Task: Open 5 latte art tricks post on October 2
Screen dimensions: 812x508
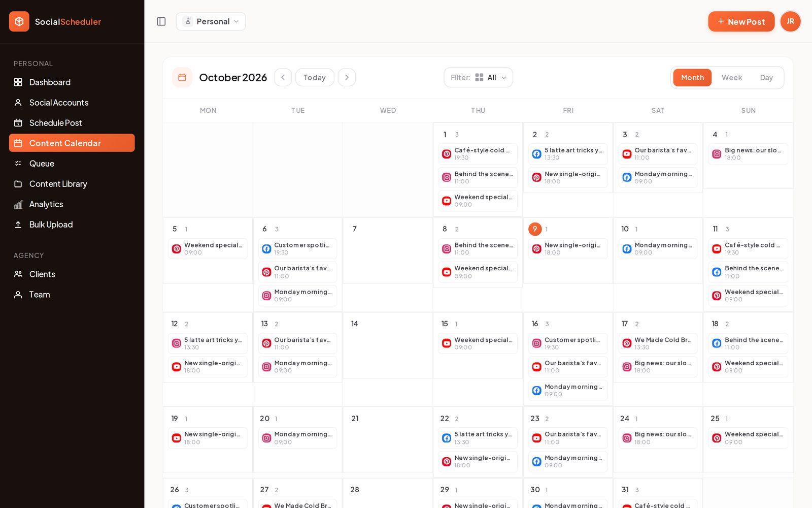Action: point(568,154)
